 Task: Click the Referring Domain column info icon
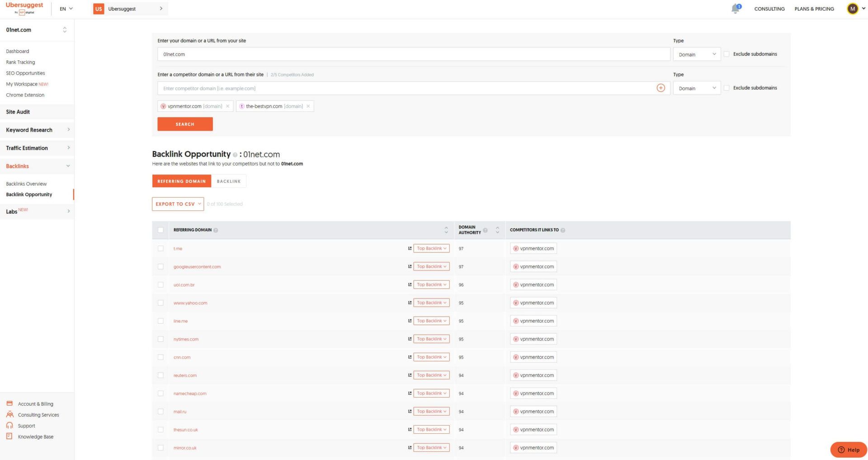coord(216,230)
